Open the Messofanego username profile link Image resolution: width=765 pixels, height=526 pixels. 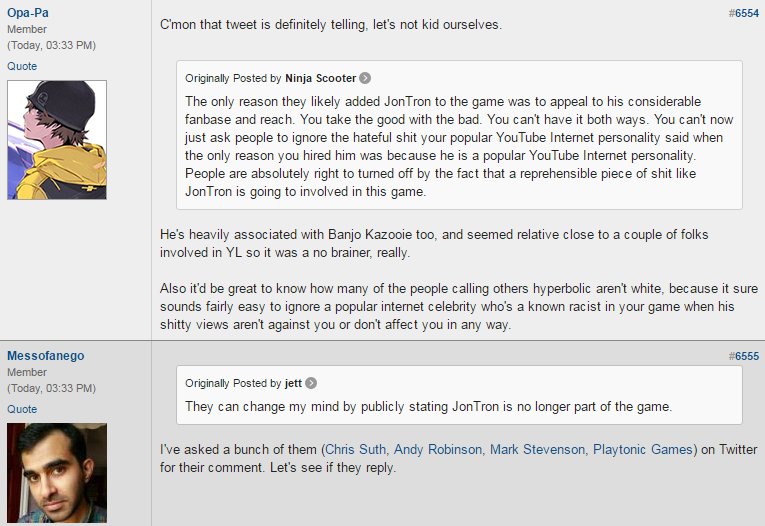coord(45,356)
